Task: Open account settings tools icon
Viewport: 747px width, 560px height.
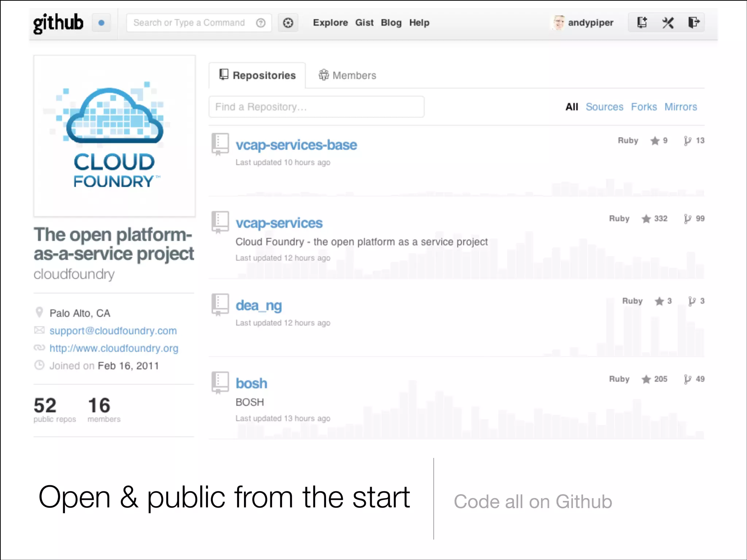Action: 668,23
